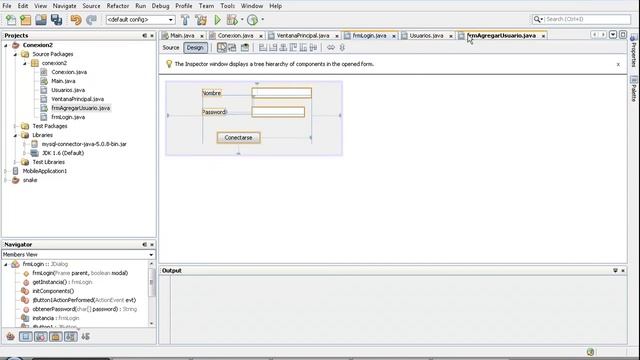Expand the MobileApplication1 project
The image size is (640, 360).
click(x=6, y=171)
